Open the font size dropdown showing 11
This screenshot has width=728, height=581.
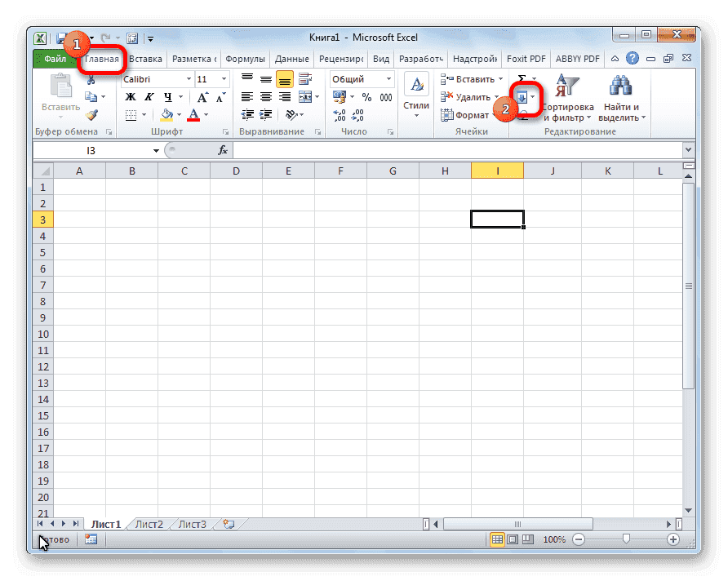coord(222,79)
